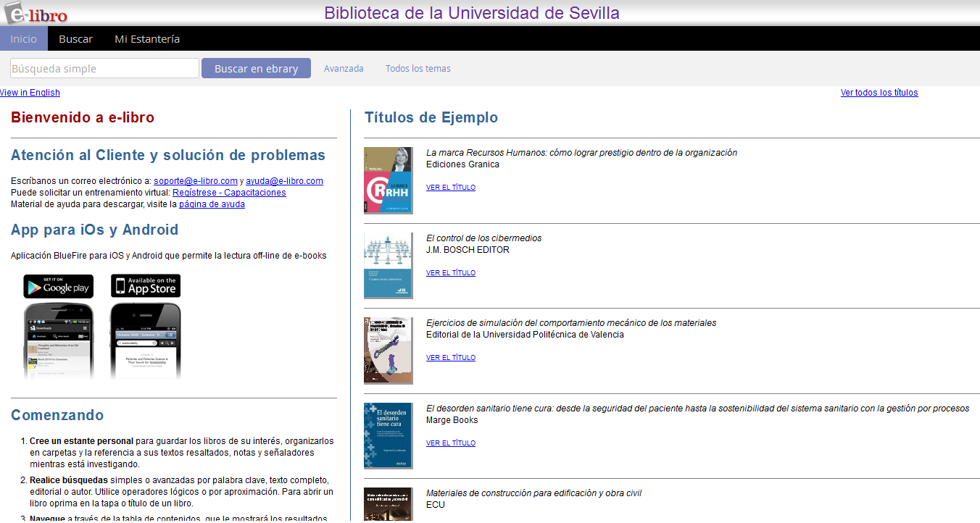Open Ver todos los títulos link
The width and height of the screenshot is (980, 523).
[x=879, y=93]
